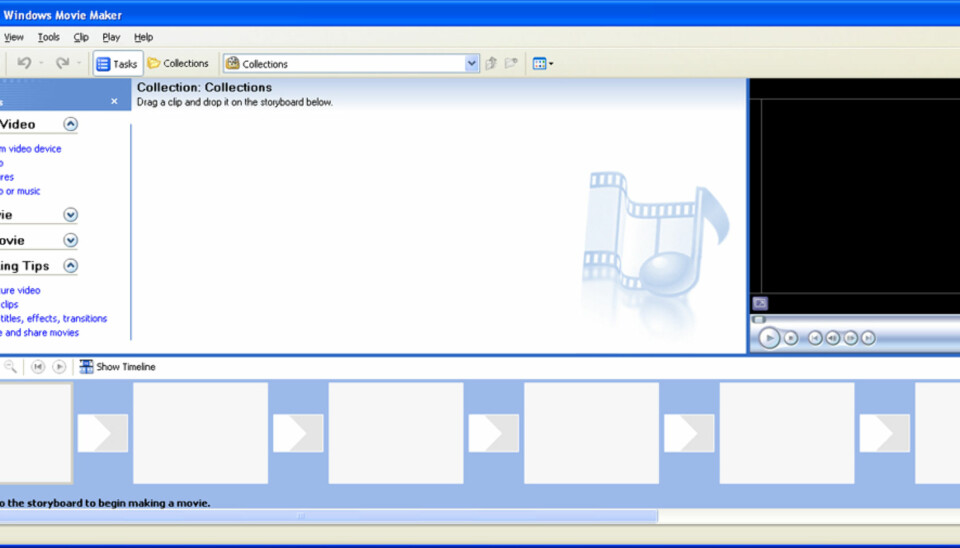Click the Play Storyboard icon
960x548 pixels.
59,367
